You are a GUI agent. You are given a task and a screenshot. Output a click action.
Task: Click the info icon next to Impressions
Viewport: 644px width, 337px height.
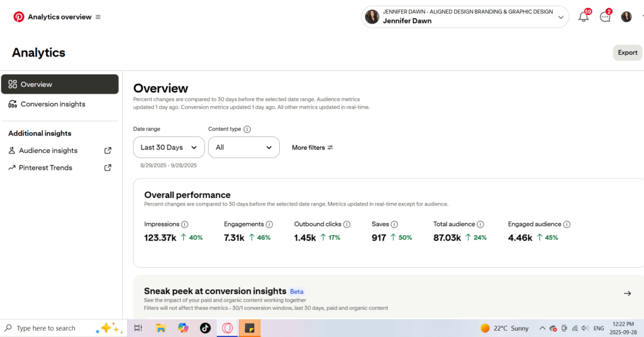[x=185, y=224]
